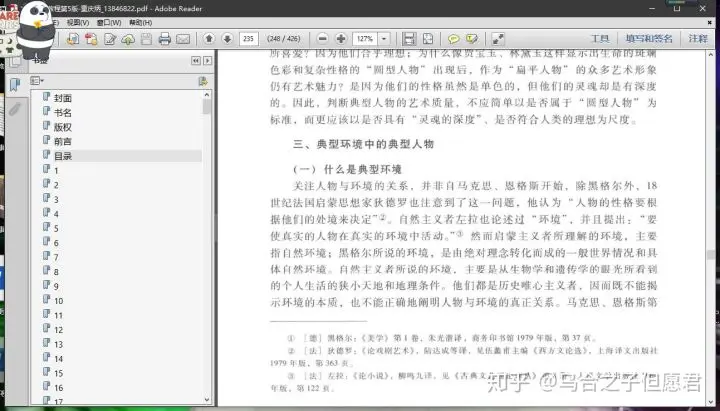Click the zoom percentage field 127%
This screenshot has height=411, width=720.
(365, 39)
